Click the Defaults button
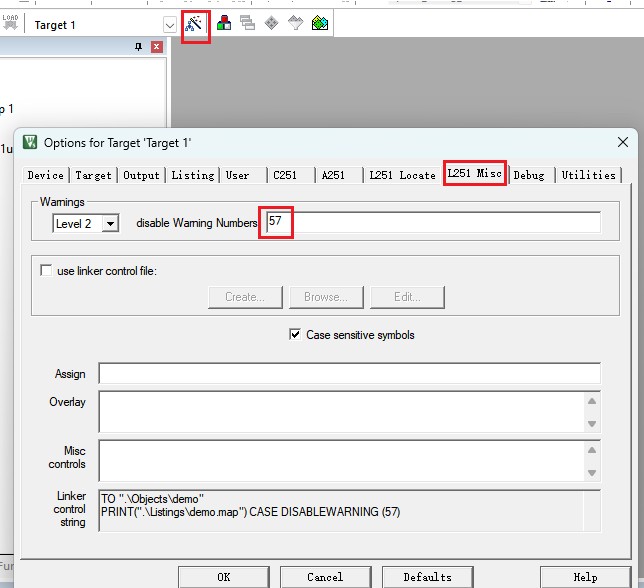The height and width of the screenshot is (588, 644). click(x=427, y=577)
